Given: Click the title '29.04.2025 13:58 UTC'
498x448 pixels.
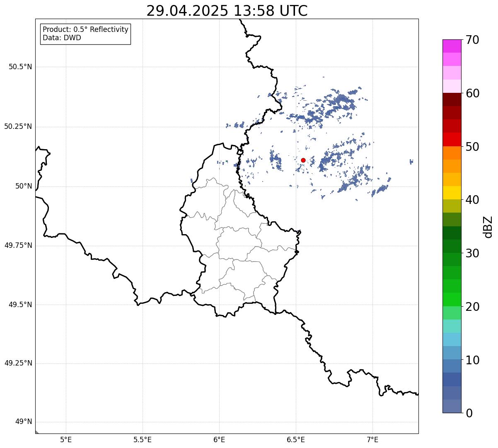Looking at the screenshot, I should 227,11.
